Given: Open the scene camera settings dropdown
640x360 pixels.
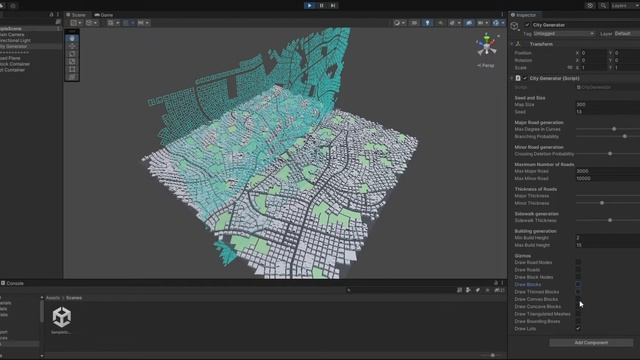Looking at the screenshot, I should (x=482, y=23).
